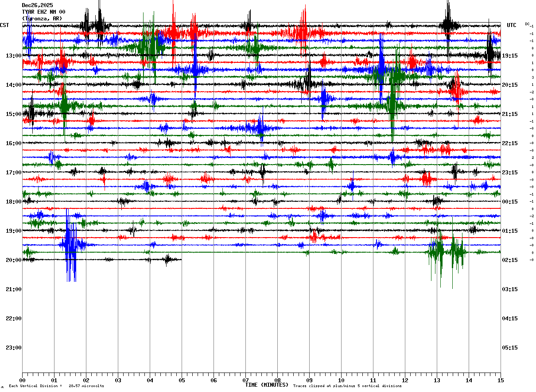Click the 02:15 UTC time label
536x392 pixels.
[510, 260]
